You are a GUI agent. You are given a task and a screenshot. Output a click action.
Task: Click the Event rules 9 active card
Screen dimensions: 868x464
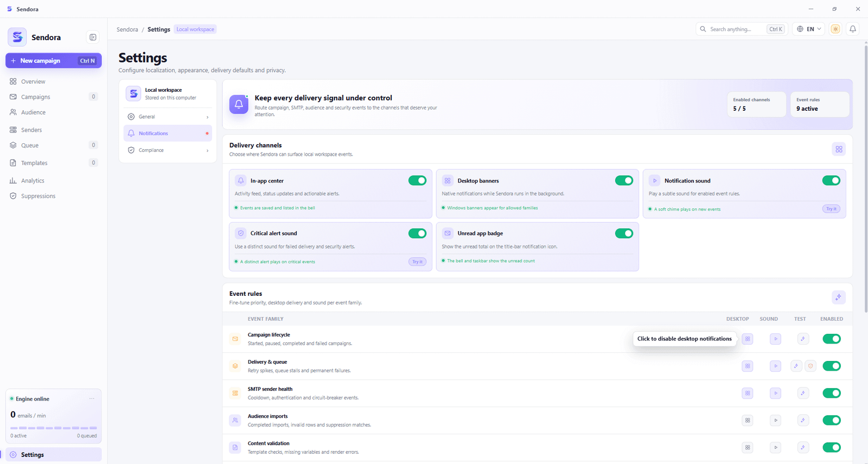click(x=820, y=104)
